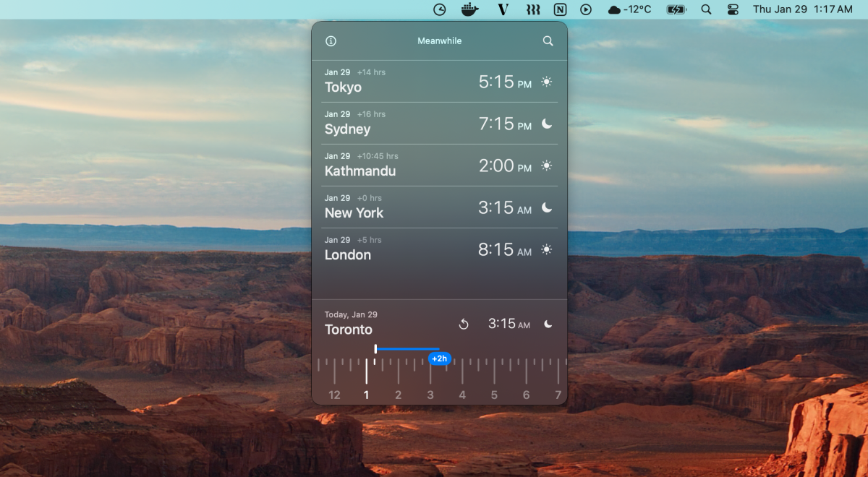The image size is (868, 477).
Task: Click the sun icon beside Tokyo time
Action: pyautogui.click(x=547, y=82)
